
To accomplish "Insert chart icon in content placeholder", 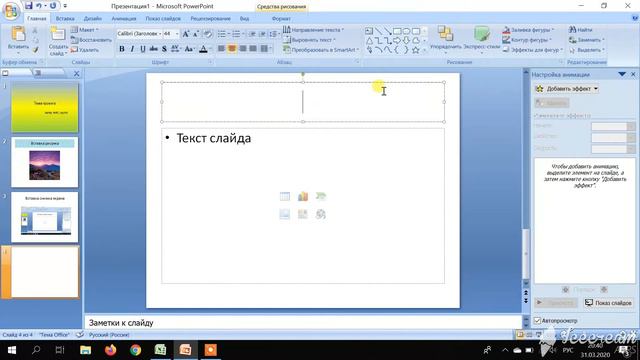I will [x=303, y=196].
